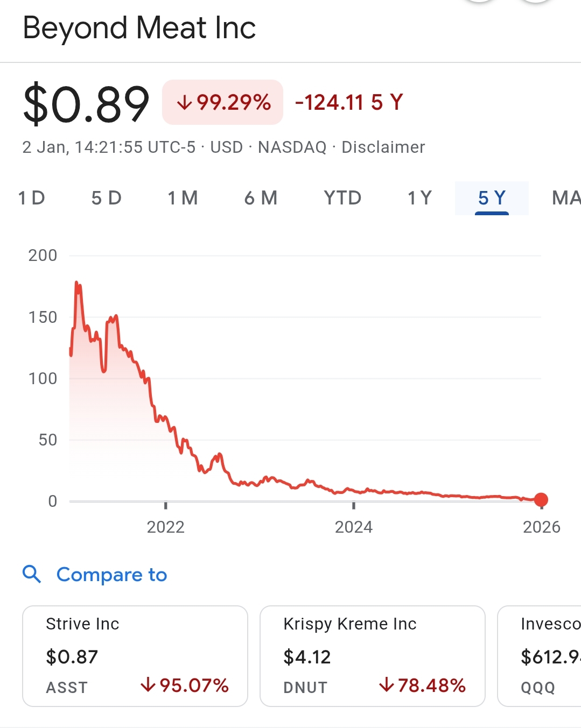Click the active 5 Y tab
Image resolution: width=581 pixels, height=728 pixels.
coord(492,198)
